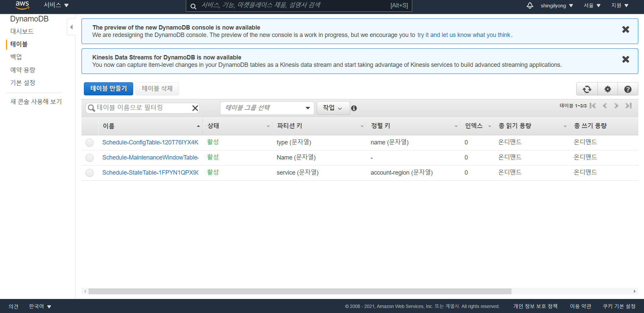Open 개인 정보 보호 정책 footer link
644x313 pixels.
[x=535, y=306]
